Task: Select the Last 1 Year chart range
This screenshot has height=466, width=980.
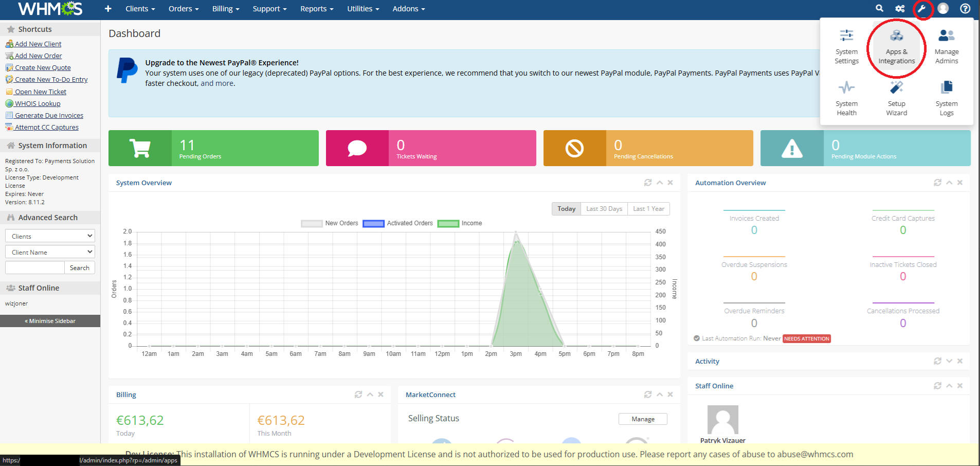Action: [x=648, y=209]
